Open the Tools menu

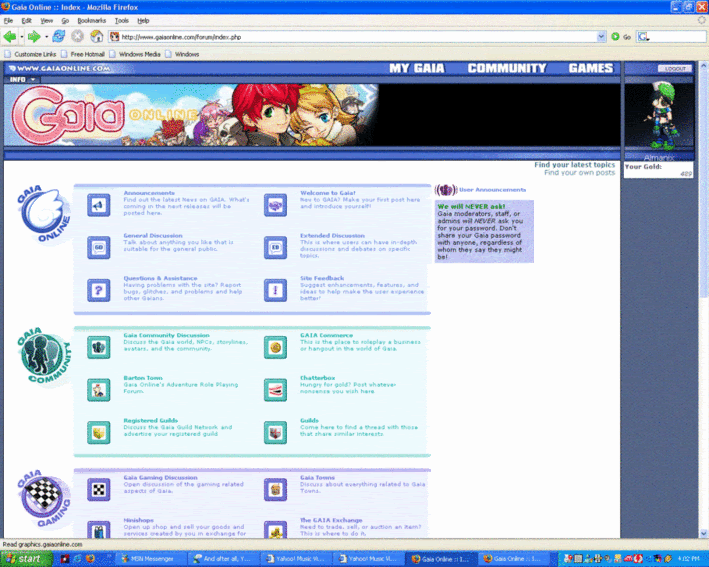(122, 21)
